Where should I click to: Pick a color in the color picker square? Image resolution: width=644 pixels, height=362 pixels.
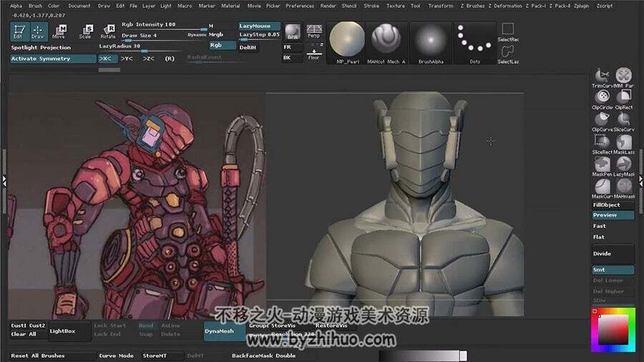[613, 331]
